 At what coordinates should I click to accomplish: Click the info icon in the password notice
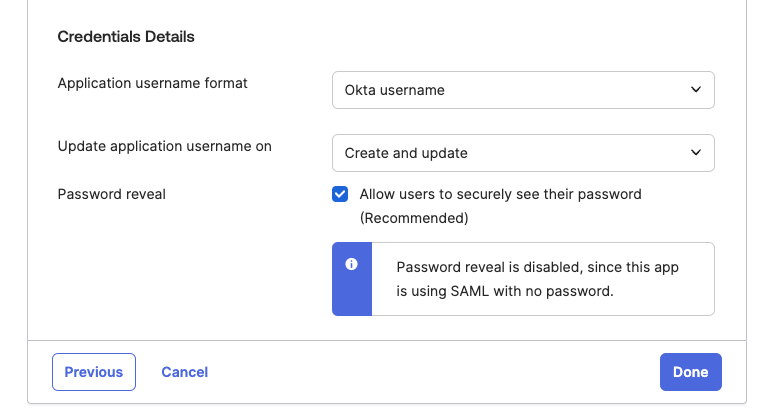pos(351,265)
